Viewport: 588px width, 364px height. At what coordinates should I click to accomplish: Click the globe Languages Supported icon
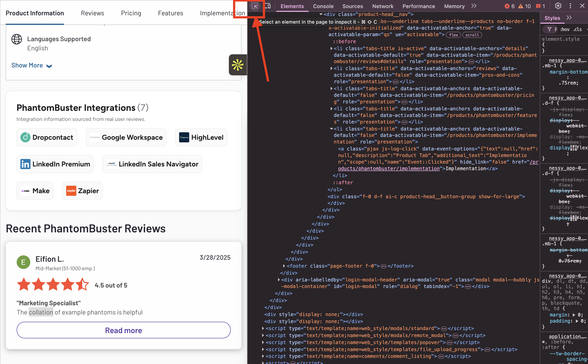tap(17, 39)
